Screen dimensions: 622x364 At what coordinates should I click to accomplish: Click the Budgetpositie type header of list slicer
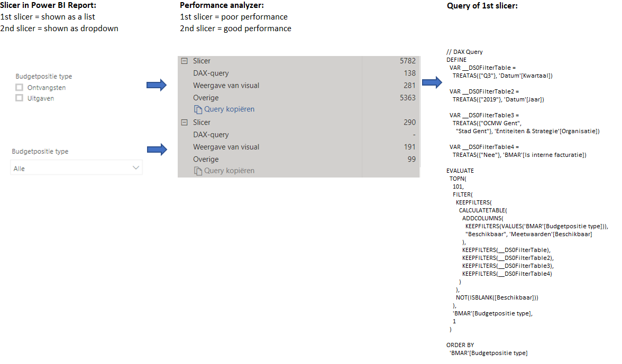pos(43,77)
